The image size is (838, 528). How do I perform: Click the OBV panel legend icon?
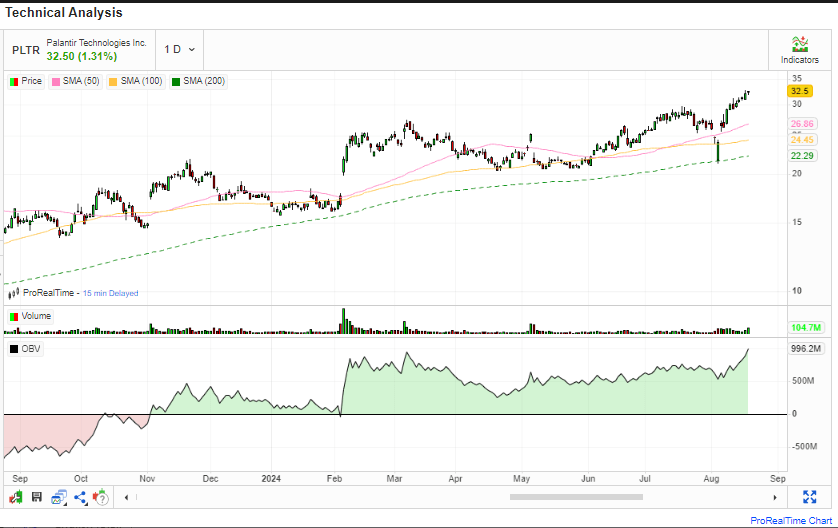tap(13, 349)
